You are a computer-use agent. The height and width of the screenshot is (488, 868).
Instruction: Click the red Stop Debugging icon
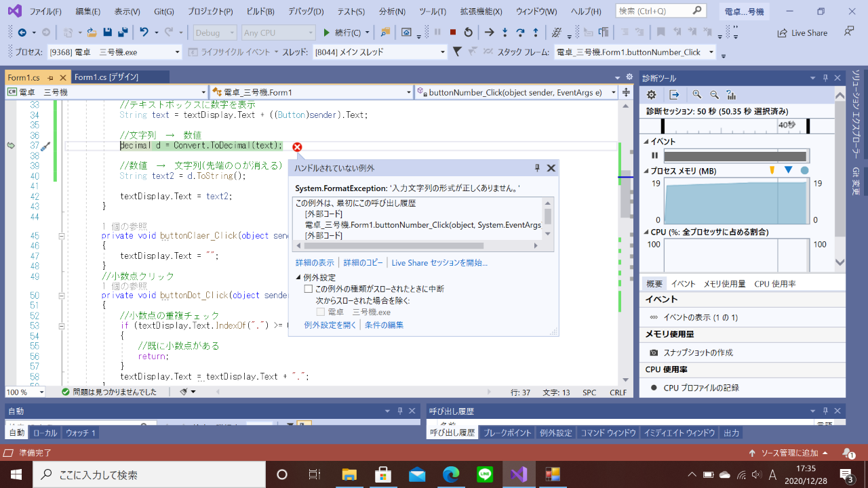click(x=453, y=33)
